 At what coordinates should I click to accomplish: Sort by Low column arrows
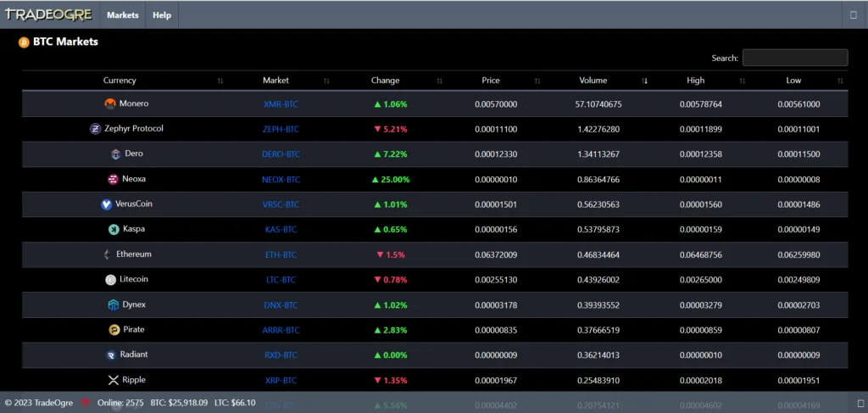pyautogui.click(x=840, y=81)
